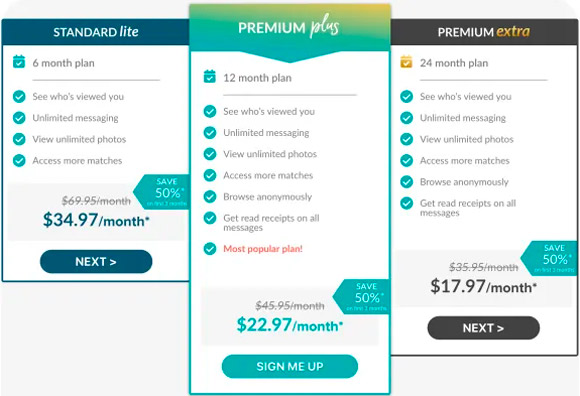Image resolution: width=580 pixels, height=396 pixels.
Task: Click checkmark next to Most popular plan!
Action: click(210, 249)
